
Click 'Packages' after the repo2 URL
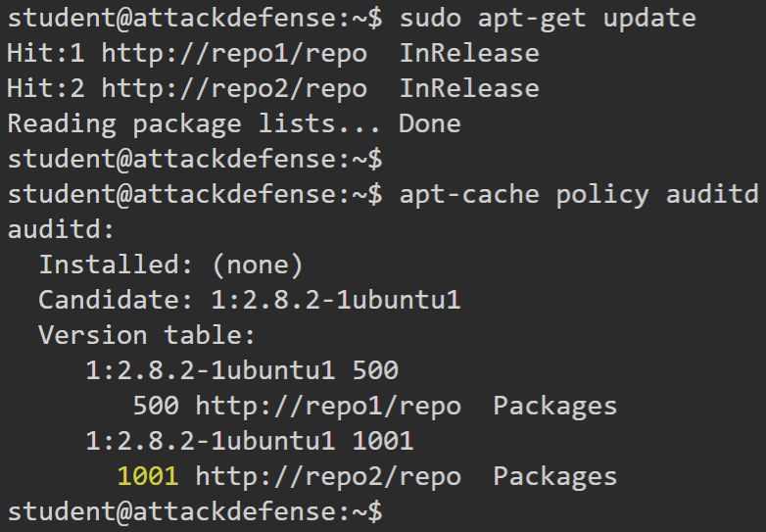click(555, 477)
